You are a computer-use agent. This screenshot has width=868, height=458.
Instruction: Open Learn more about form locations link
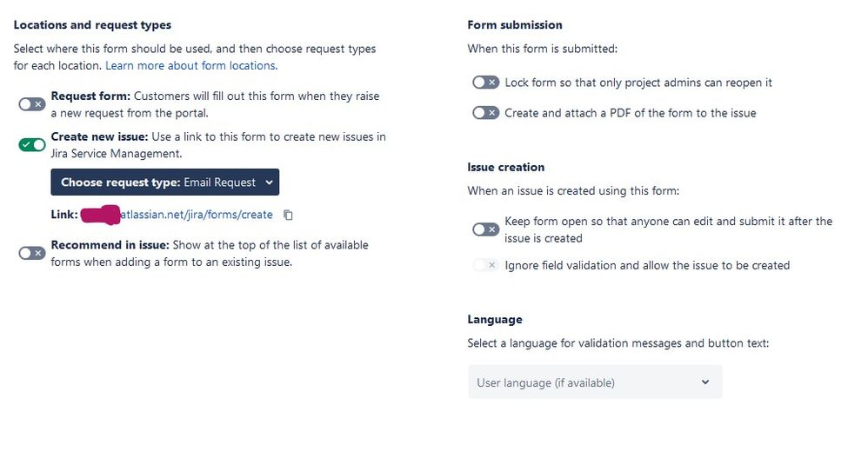(191, 65)
